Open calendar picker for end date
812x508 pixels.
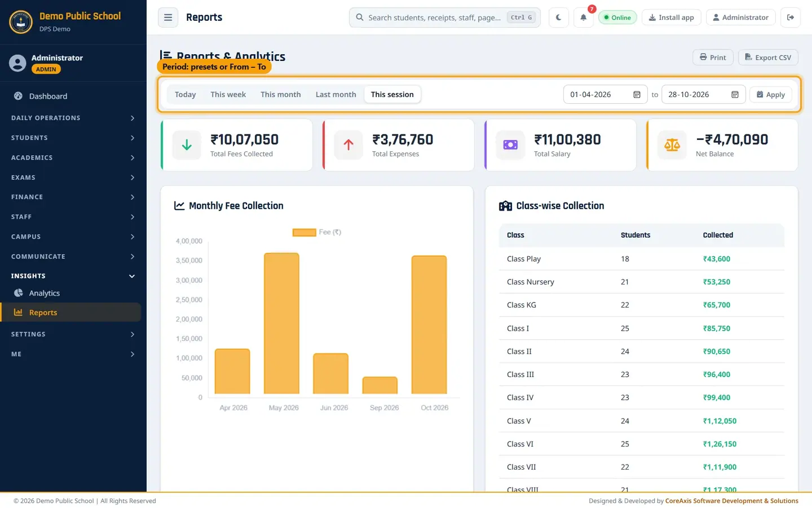[735, 95]
